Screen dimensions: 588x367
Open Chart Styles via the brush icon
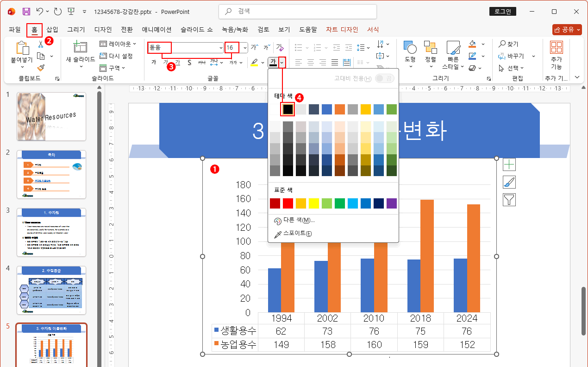click(509, 182)
